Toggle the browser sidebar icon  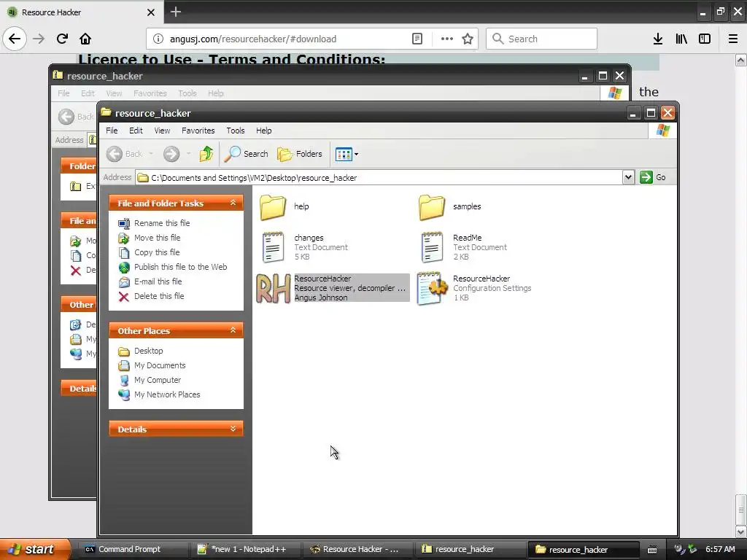pyautogui.click(x=705, y=39)
